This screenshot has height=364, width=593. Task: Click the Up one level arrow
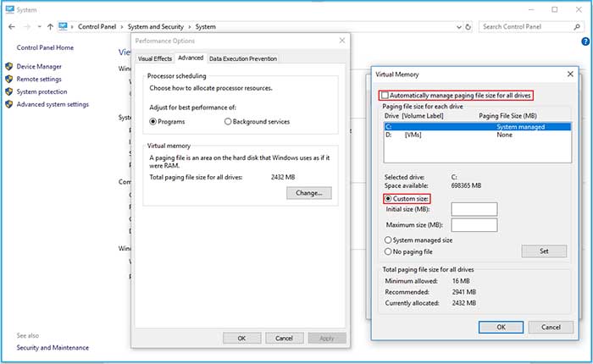pyautogui.click(x=49, y=27)
